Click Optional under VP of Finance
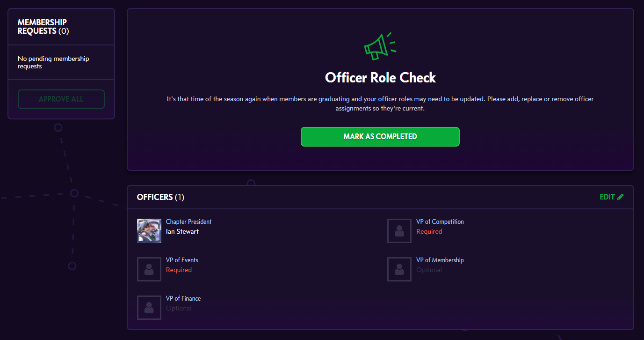The width and height of the screenshot is (644, 340). pyautogui.click(x=179, y=308)
